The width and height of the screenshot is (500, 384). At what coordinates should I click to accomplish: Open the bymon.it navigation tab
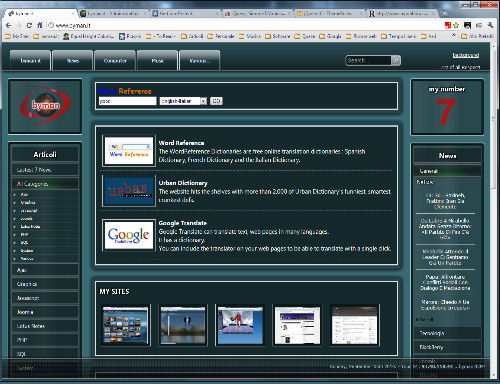pyautogui.click(x=30, y=61)
